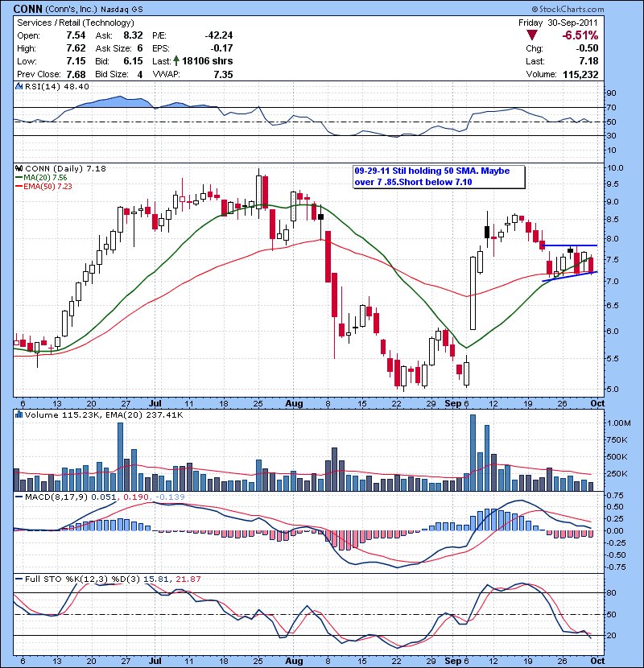Viewport: 644px width, 668px height.
Task: Click the Aug label on price chart axis
Action: pos(294,403)
